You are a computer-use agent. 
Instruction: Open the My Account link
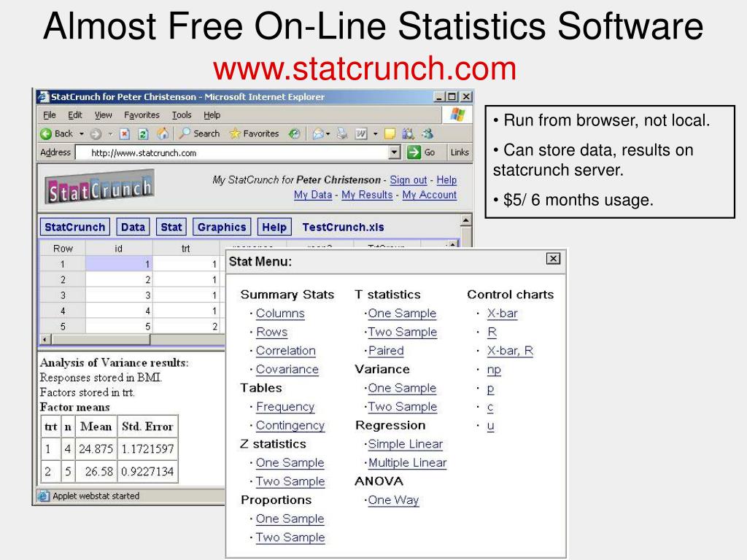pyautogui.click(x=429, y=195)
